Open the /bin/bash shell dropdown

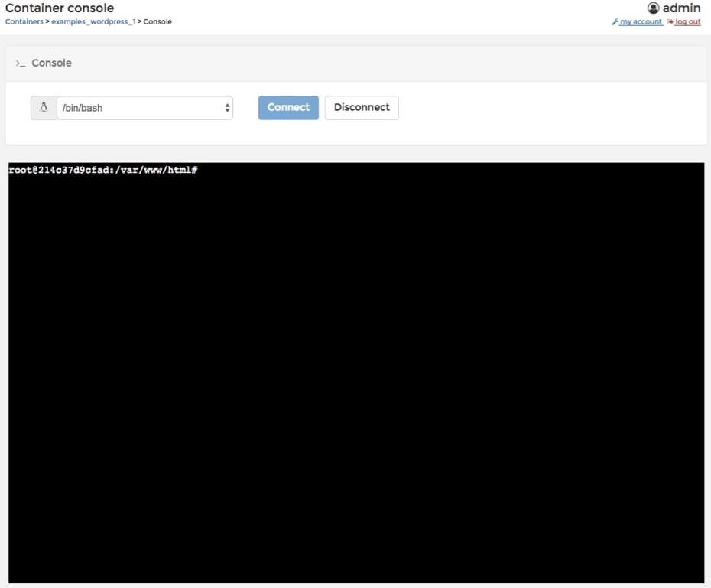(145, 108)
